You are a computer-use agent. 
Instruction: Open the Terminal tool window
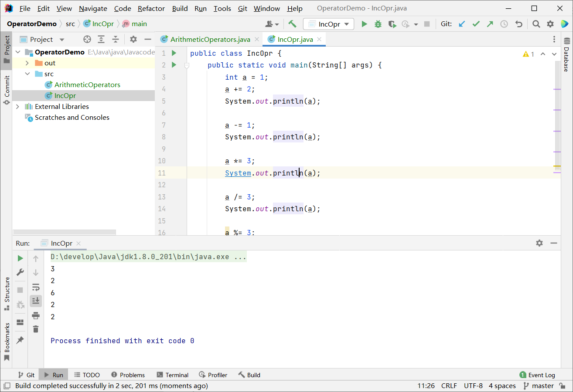tap(172, 375)
